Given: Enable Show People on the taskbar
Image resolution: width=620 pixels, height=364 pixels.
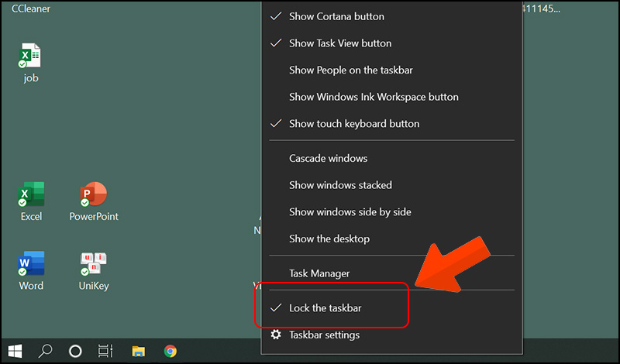Looking at the screenshot, I should point(350,70).
